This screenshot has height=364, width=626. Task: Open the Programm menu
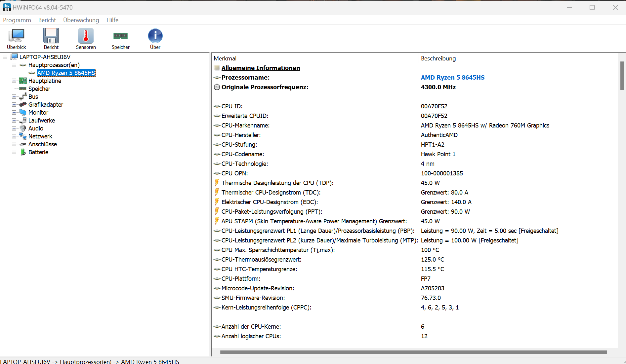[17, 20]
